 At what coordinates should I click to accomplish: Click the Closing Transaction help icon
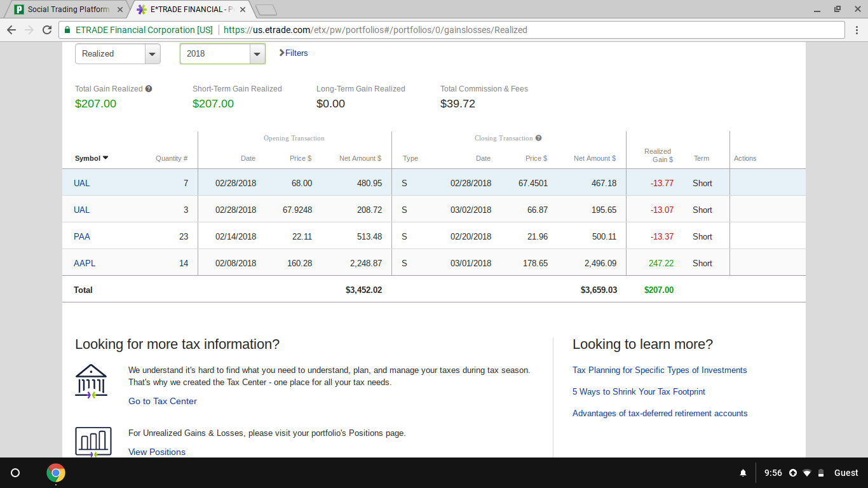538,138
